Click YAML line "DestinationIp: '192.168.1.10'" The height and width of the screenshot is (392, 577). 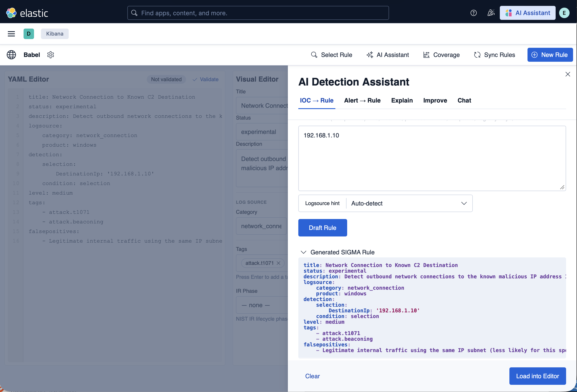click(x=105, y=174)
